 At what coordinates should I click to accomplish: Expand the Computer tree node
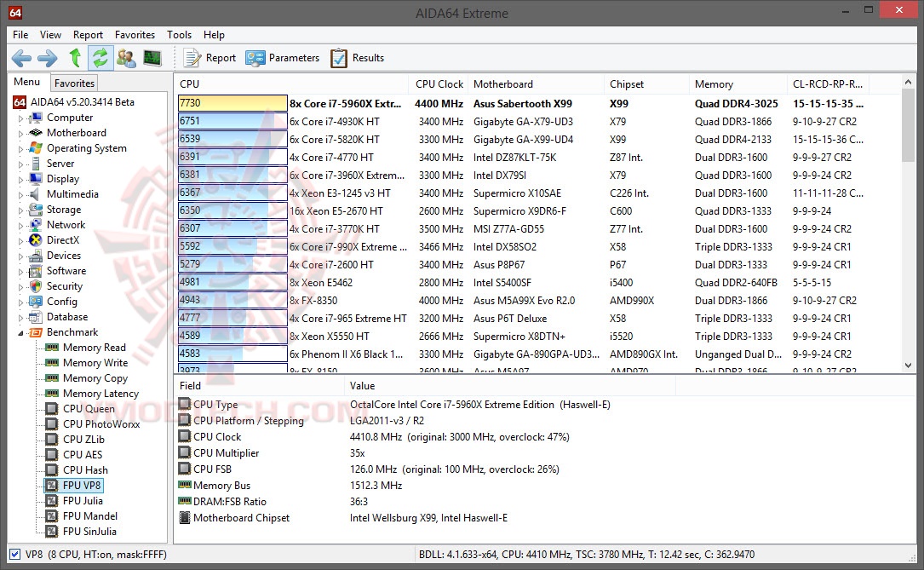20,118
